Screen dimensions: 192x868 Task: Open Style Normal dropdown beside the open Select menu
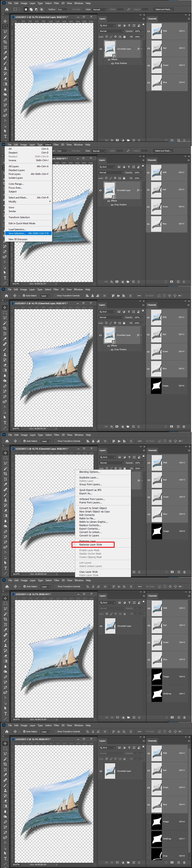click(99, 151)
